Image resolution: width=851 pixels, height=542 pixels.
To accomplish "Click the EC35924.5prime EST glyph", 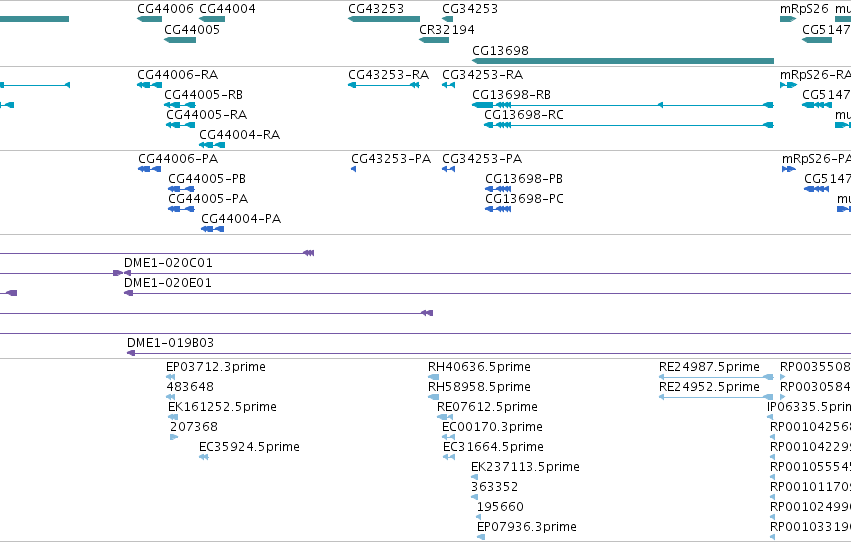I will pos(204,457).
